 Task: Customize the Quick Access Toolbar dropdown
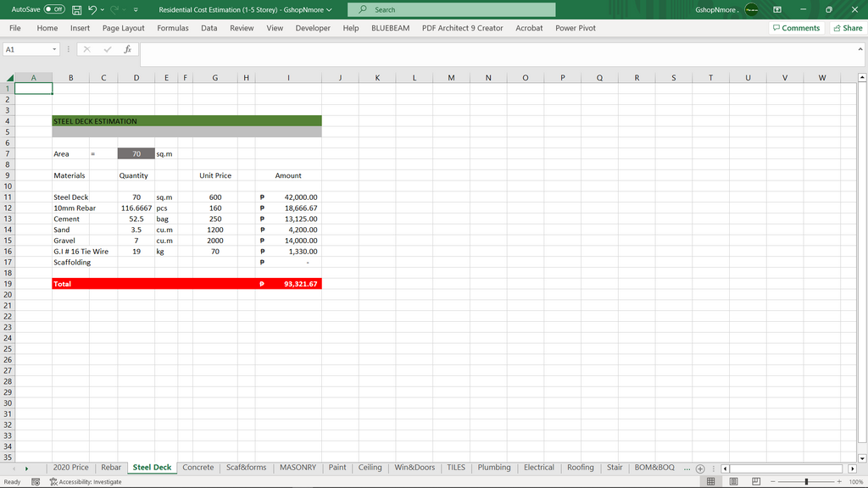[136, 10]
